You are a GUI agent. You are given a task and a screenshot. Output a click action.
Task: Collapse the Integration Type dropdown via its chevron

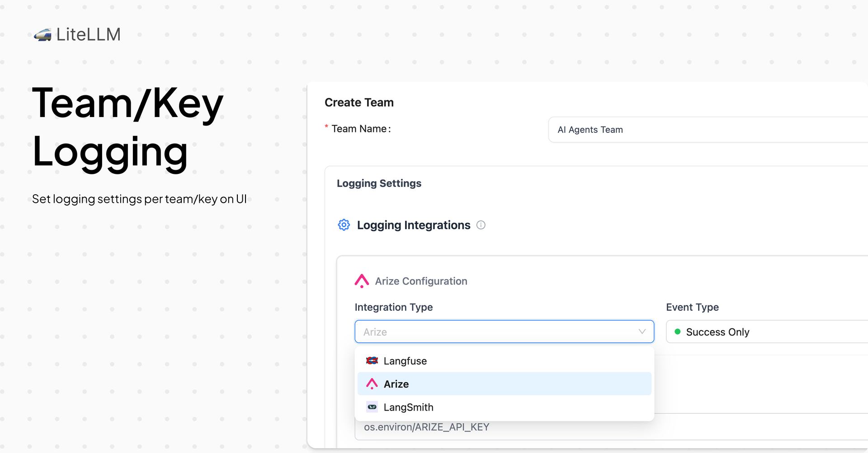coord(642,332)
